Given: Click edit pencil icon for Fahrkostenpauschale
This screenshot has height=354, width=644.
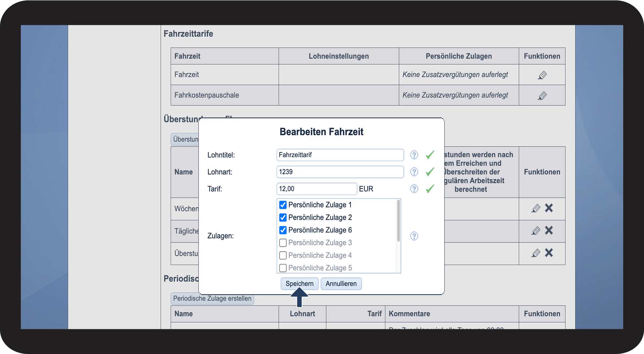Looking at the screenshot, I should coord(542,96).
